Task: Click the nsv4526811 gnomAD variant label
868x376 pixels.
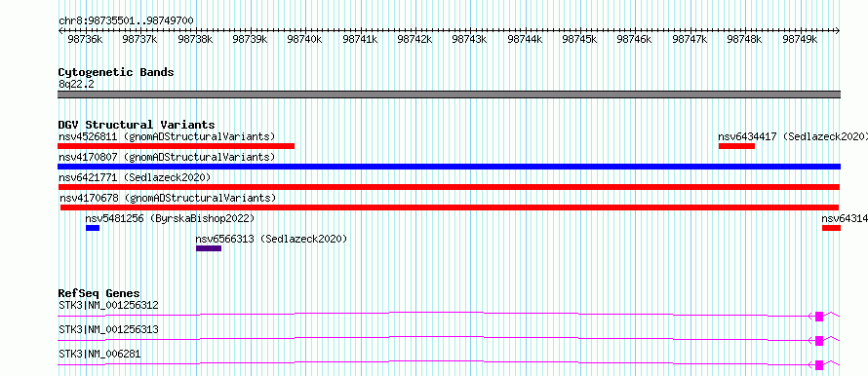Action: (167, 136)
